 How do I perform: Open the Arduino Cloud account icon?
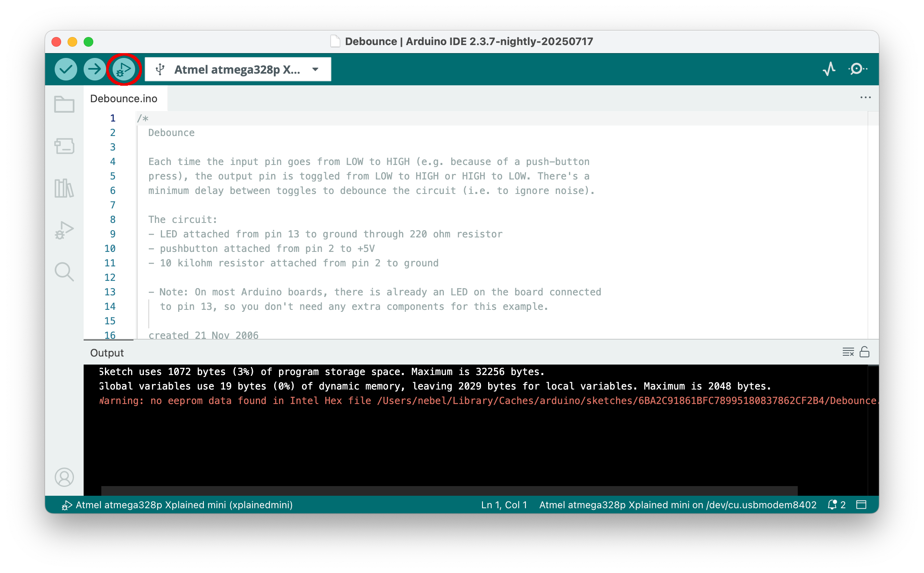click(64, 477)
